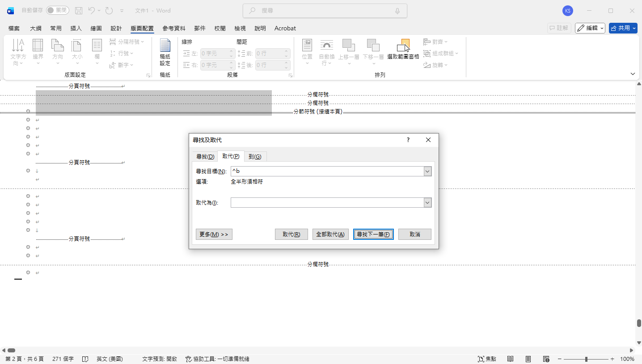The height and width of the screenshot is (364, 642).
Task: Open the 郵件 ribbon tab
Action: (200, 28)
